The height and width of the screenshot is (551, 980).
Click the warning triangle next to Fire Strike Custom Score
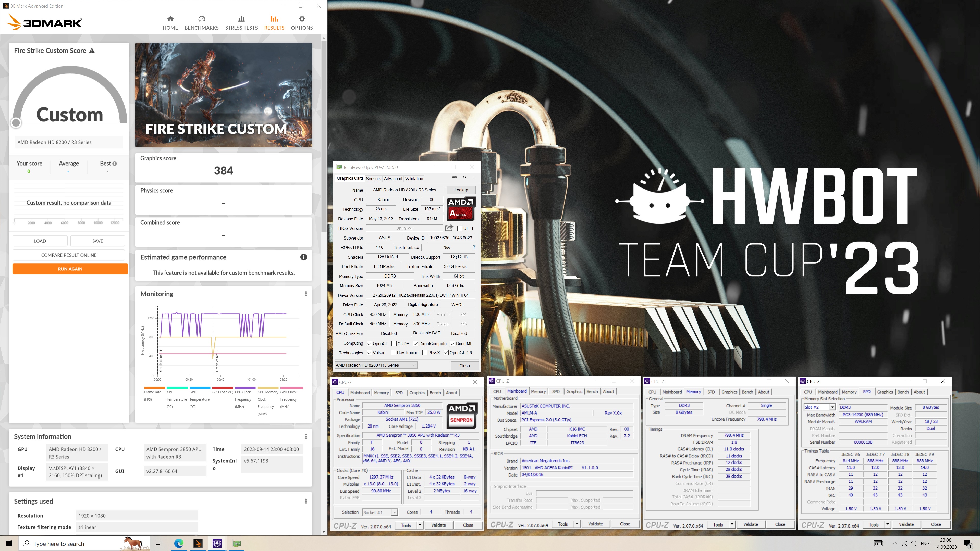pyautogui.click(x=92, y=51)
